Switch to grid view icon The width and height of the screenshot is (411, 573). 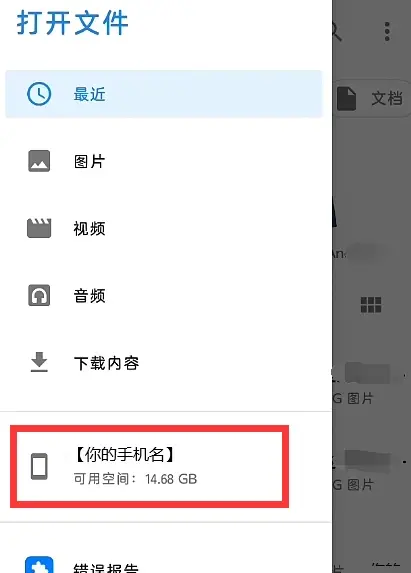click(371, 305)
